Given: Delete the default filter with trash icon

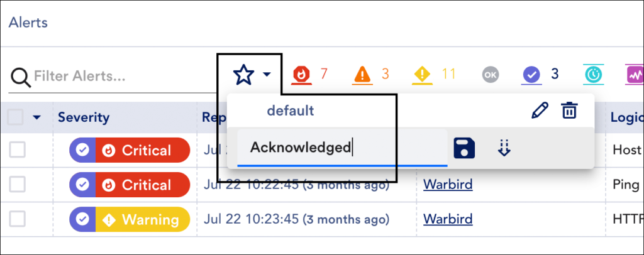Looking at the screenshot, I should tap(570, 111).
